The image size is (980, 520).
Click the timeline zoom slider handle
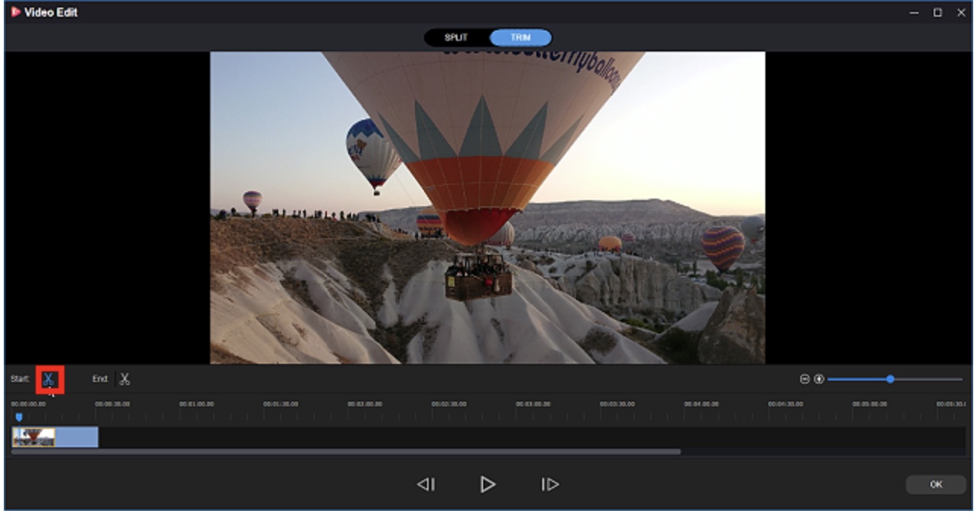click(x=890, y=379)
